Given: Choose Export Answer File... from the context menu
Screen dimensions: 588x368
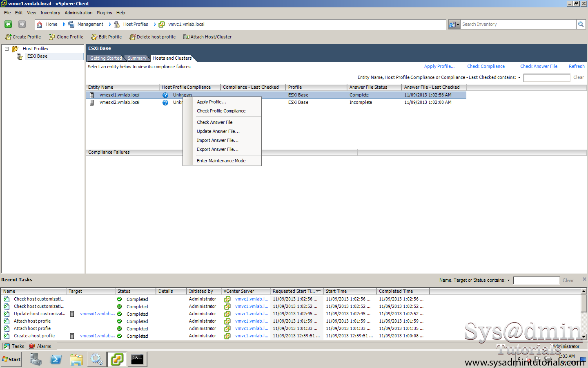Looking at the screenshot, I should [x=222, y=149].
